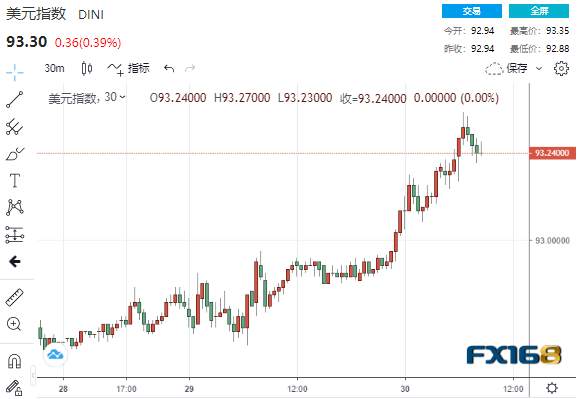This screenshot has width=577, height=399.
Task: Redo the chart action
Action: [x=190, y=68]
